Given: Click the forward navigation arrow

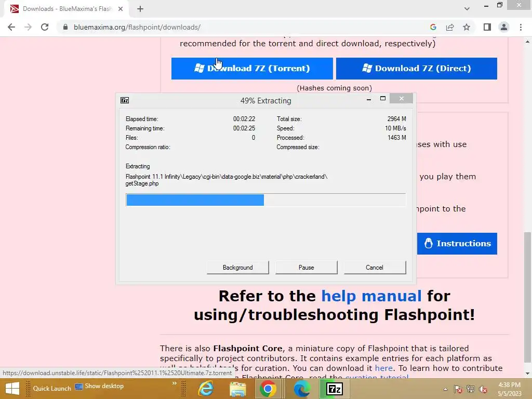Looking at the screenshot, I should (x=28, y=27).
